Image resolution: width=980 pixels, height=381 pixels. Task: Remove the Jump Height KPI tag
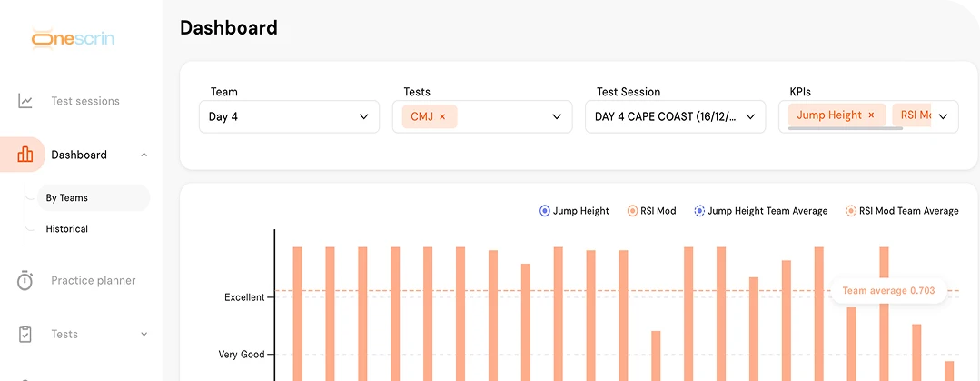click(871, 115)
